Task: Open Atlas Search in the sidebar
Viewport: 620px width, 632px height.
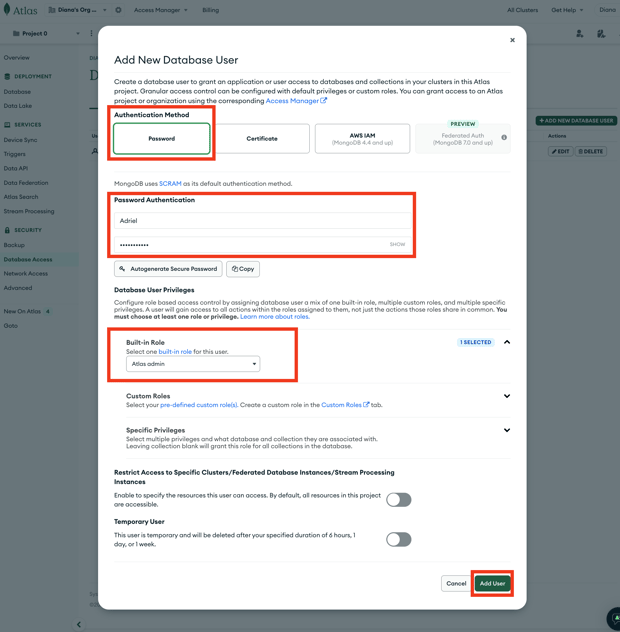Action: point(21,197)
